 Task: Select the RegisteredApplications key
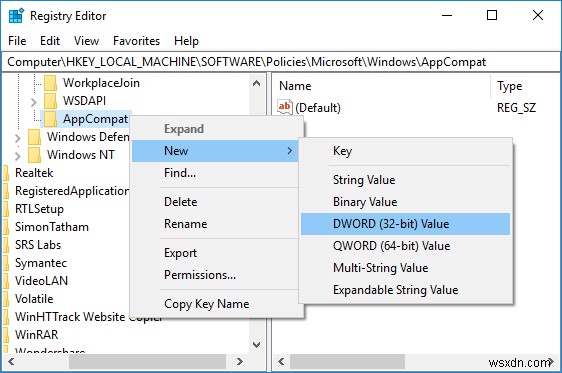(x=72, y=191)
